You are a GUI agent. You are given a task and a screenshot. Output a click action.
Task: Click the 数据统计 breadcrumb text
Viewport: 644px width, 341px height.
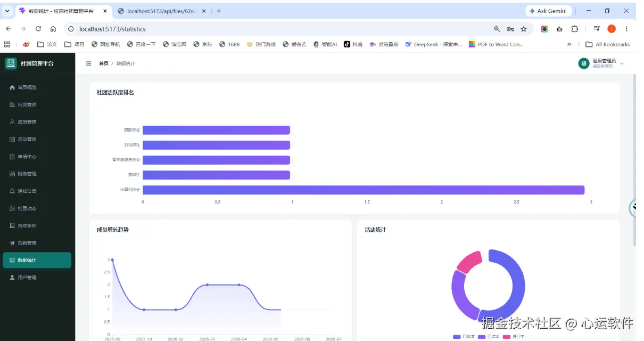(x=126, y=63)
